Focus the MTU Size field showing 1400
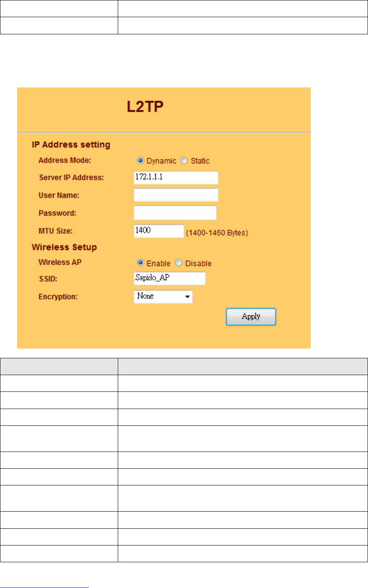This screenshot has width=368, height=588. pyautogui.click(x=159, y=231)
